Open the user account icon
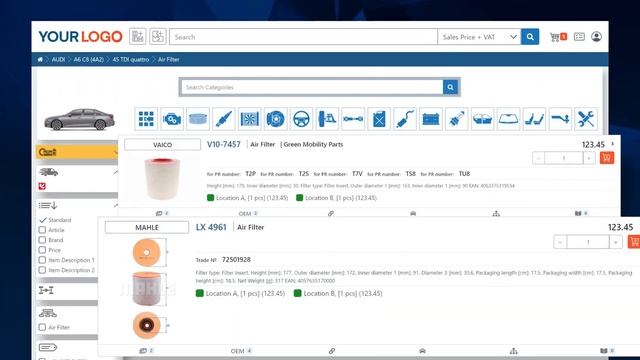 coord(596,37)
